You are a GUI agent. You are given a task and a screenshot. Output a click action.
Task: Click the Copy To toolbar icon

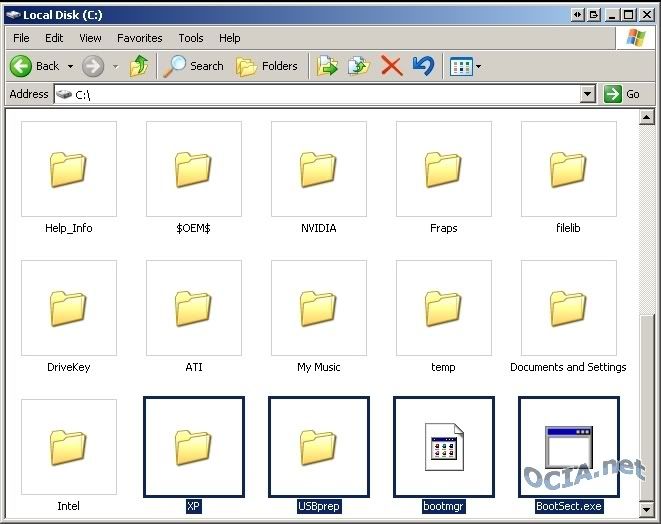tap(358, 66)
